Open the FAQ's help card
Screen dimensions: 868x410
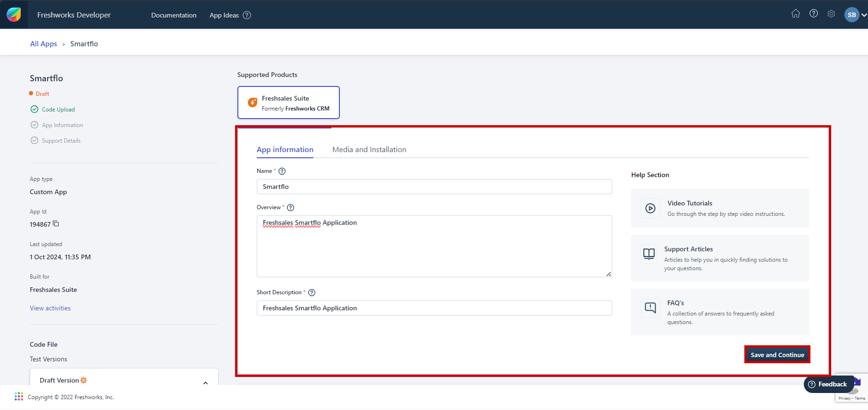point(720,312)
